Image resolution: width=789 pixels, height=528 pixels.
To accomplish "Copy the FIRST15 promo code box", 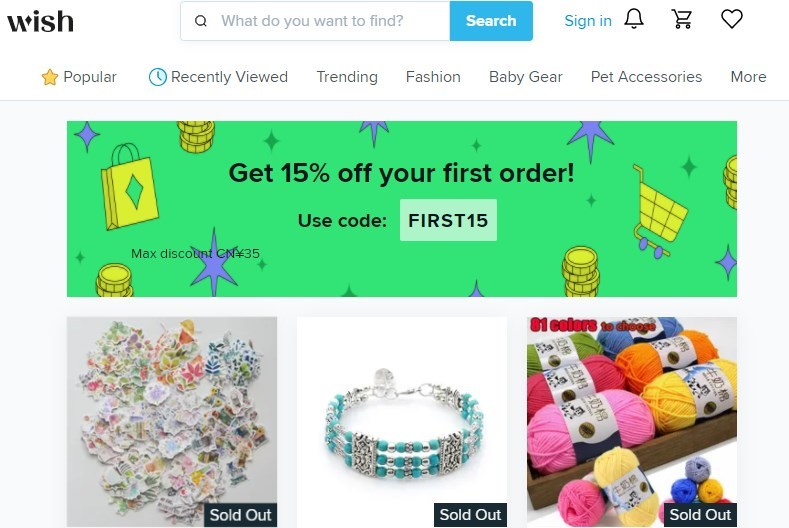I will pos(448,220).
